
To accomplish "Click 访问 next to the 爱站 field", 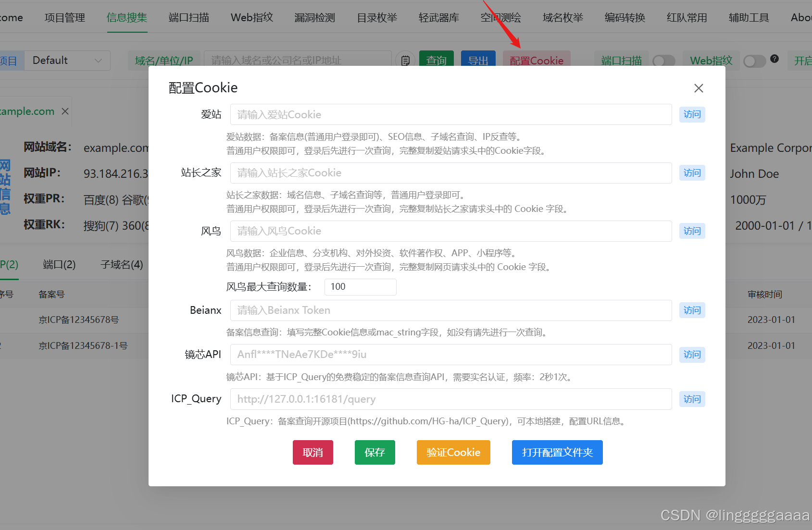I will (x=692, y=114).
